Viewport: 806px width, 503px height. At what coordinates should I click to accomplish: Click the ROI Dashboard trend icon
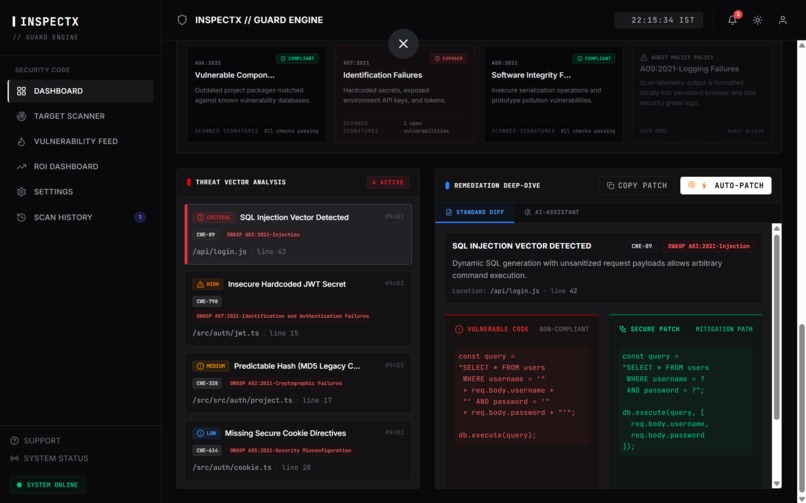click(21, 166)
